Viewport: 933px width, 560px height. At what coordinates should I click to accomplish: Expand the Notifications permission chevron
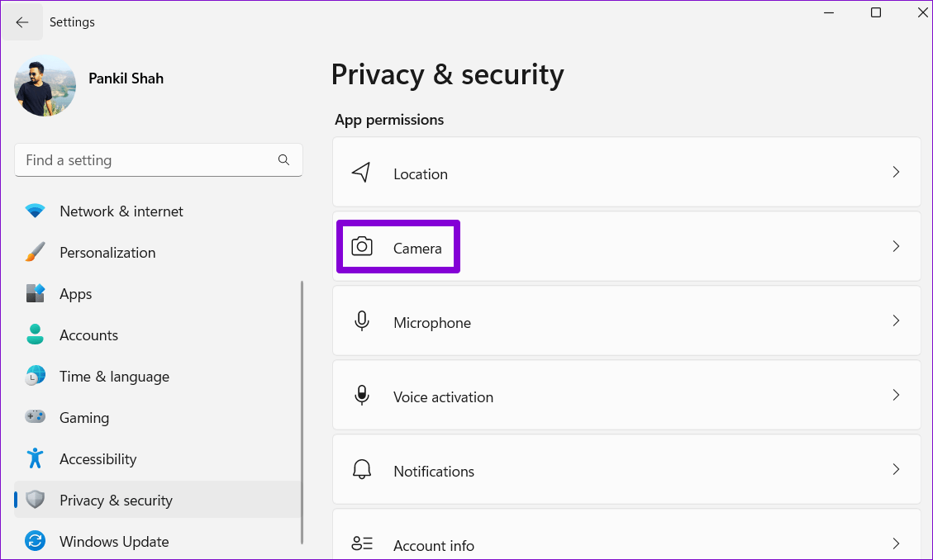(x=896, y=470)
